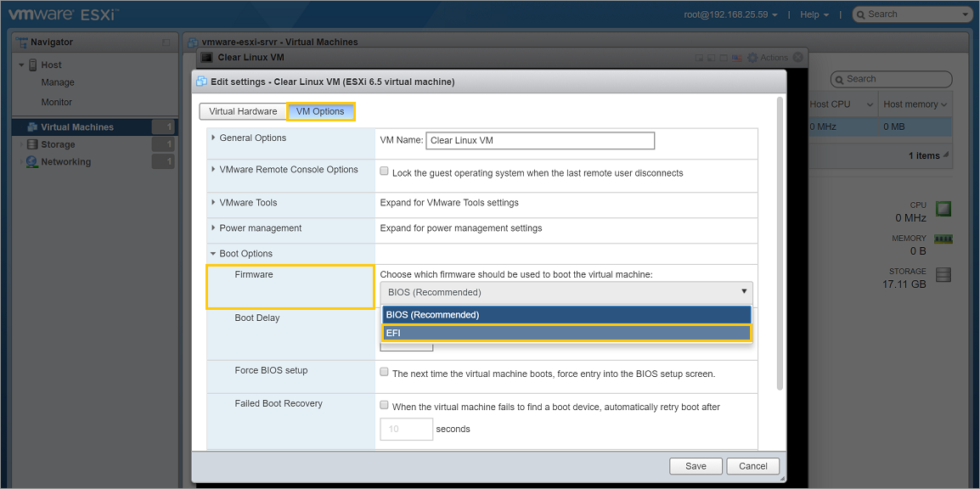Open the Help menu in top bar

coord(813,14)
